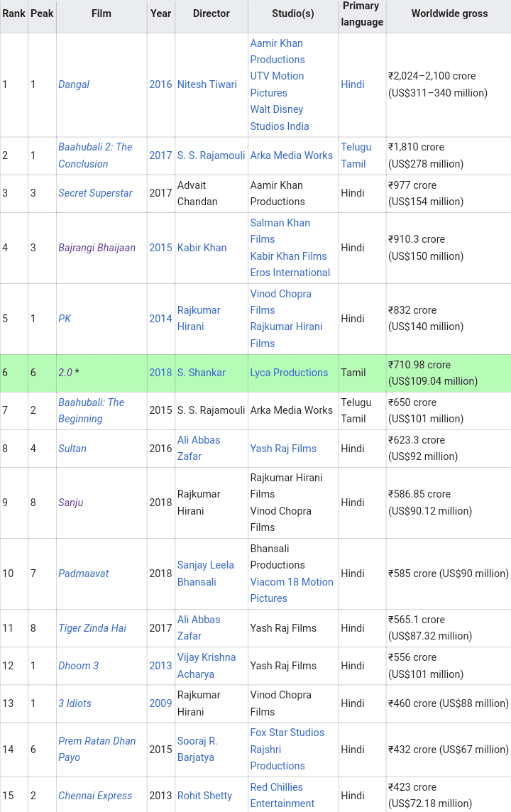Image resolution: width=511 pixels, height=812 pixels.
Task: Open Baahubali 2: The Conclusion link
Action: point(95,155)
